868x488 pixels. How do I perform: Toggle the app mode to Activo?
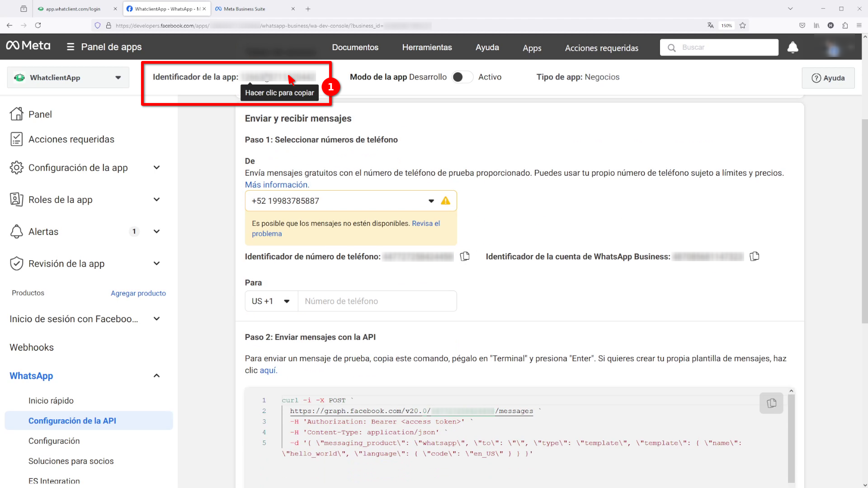462,77
